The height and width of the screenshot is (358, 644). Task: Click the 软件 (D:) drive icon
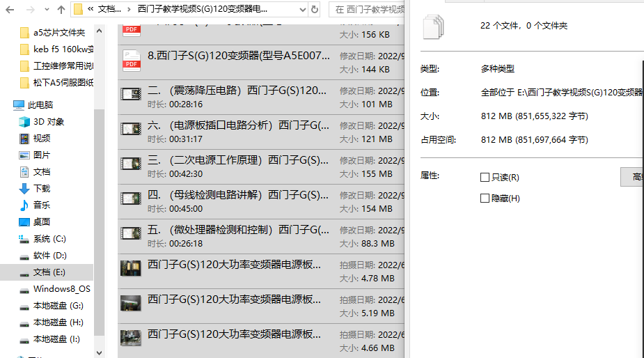(24, 256)
